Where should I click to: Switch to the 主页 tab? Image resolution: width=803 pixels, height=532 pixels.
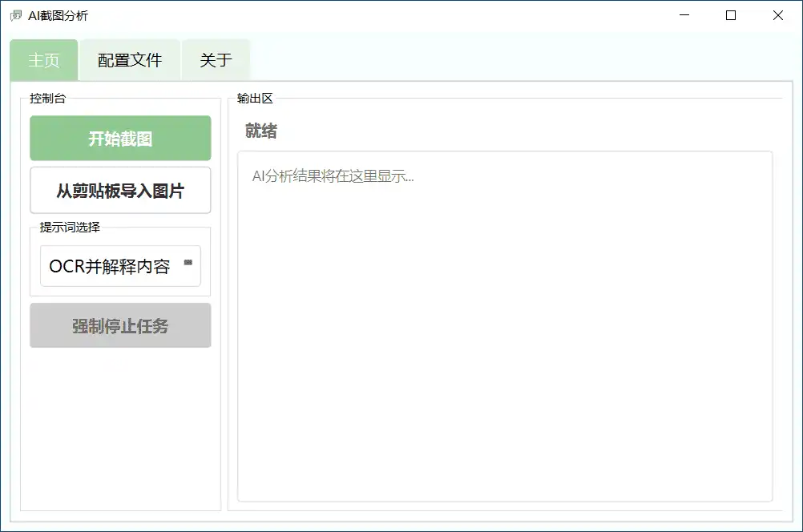point(44,60)
